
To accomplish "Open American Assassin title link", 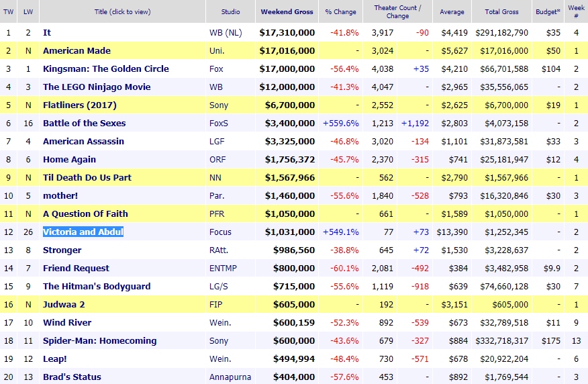I will point(84,142).
